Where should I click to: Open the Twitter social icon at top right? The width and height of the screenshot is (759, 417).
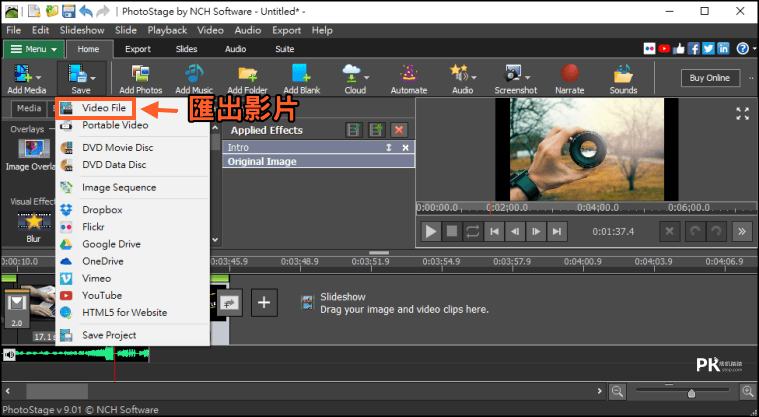708,48
